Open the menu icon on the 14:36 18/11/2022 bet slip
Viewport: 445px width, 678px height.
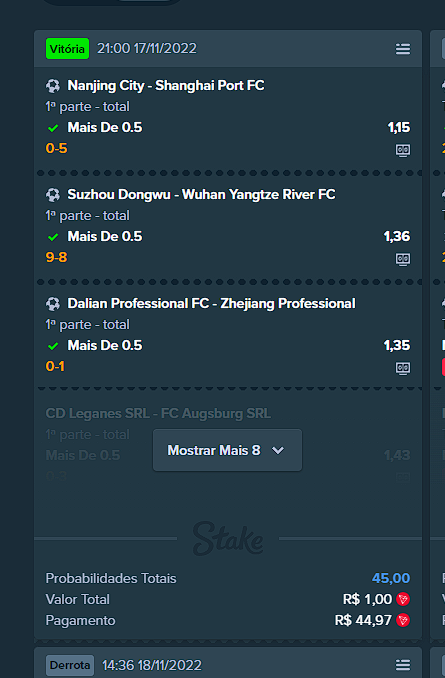(403, 665)
